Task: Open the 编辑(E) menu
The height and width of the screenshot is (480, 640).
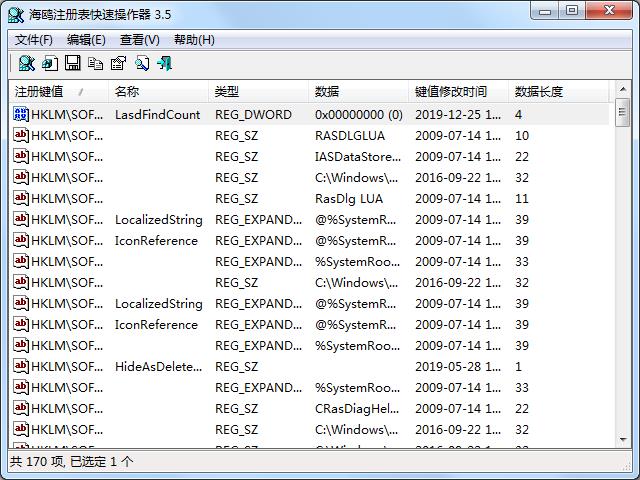Action: (86, 40)
